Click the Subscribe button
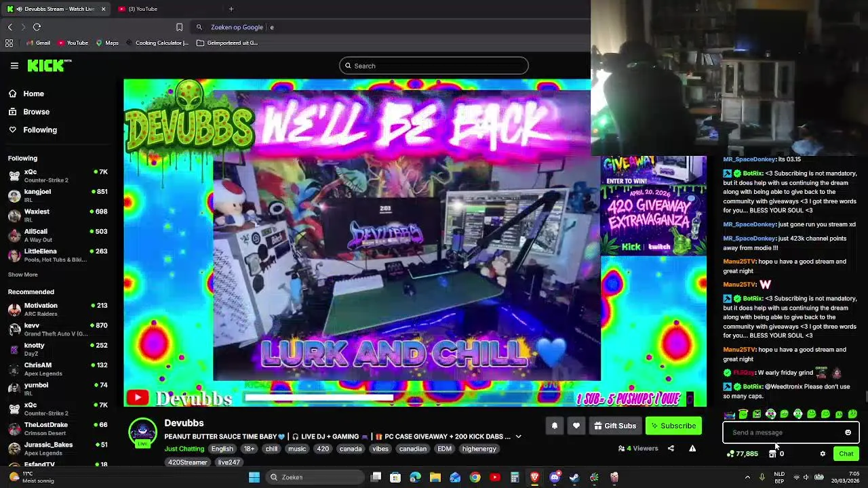The image size is (868, 488). [673, 426]
